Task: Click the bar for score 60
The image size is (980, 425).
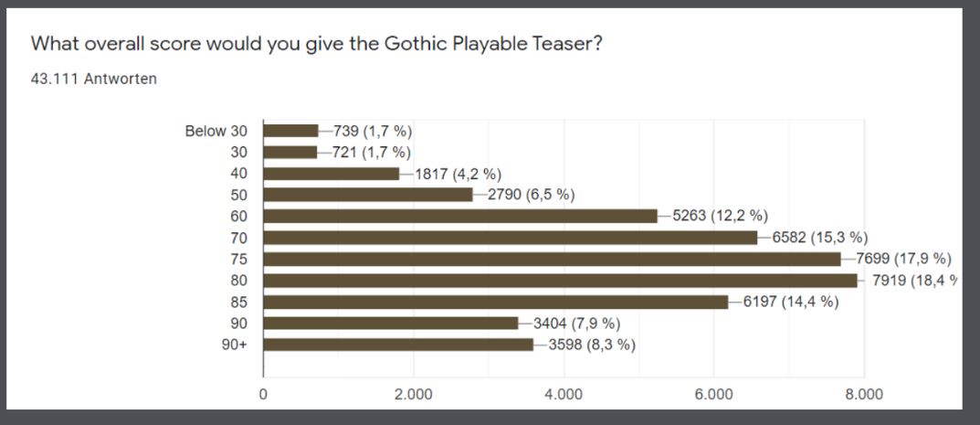Action: (x=460, y=217)
